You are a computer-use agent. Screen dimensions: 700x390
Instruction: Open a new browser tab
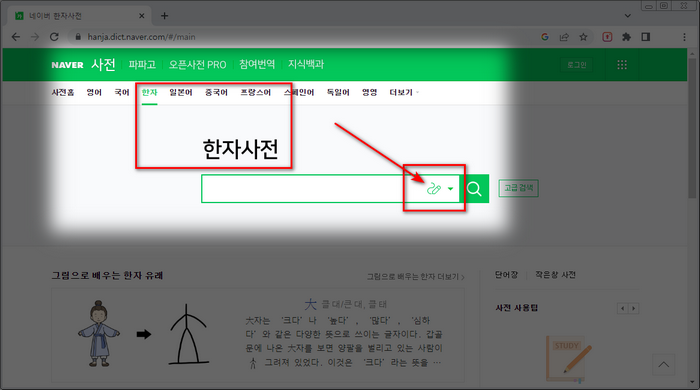[165, 16]
